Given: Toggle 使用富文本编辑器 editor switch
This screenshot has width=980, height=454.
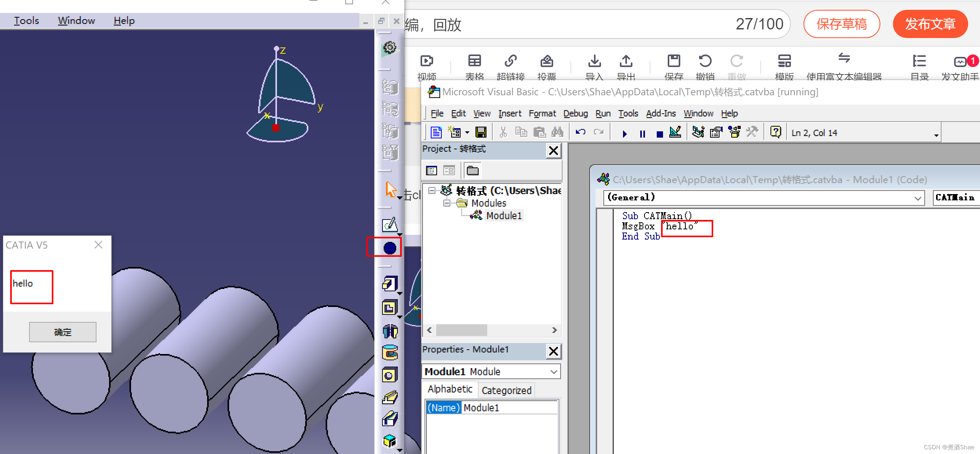Looking at the screenshot, I should [844, 67].
